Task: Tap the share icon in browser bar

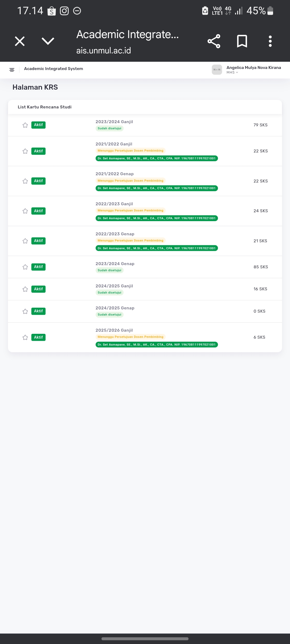Action: (214, 41)
